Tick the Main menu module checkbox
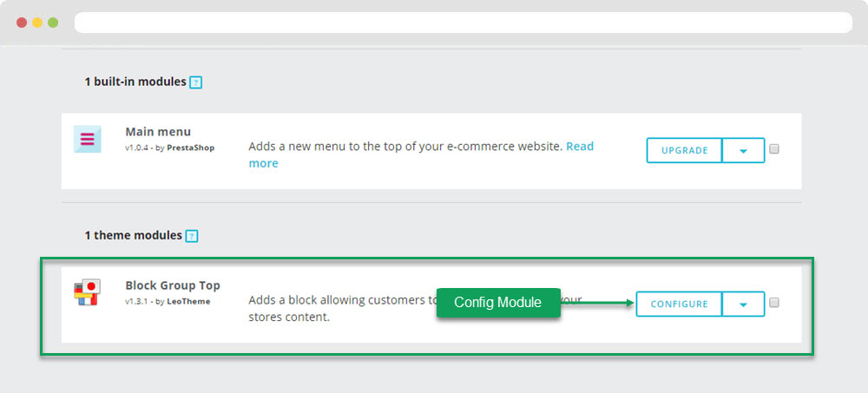This screenshot has height=393, width=868. coord(774,149)
